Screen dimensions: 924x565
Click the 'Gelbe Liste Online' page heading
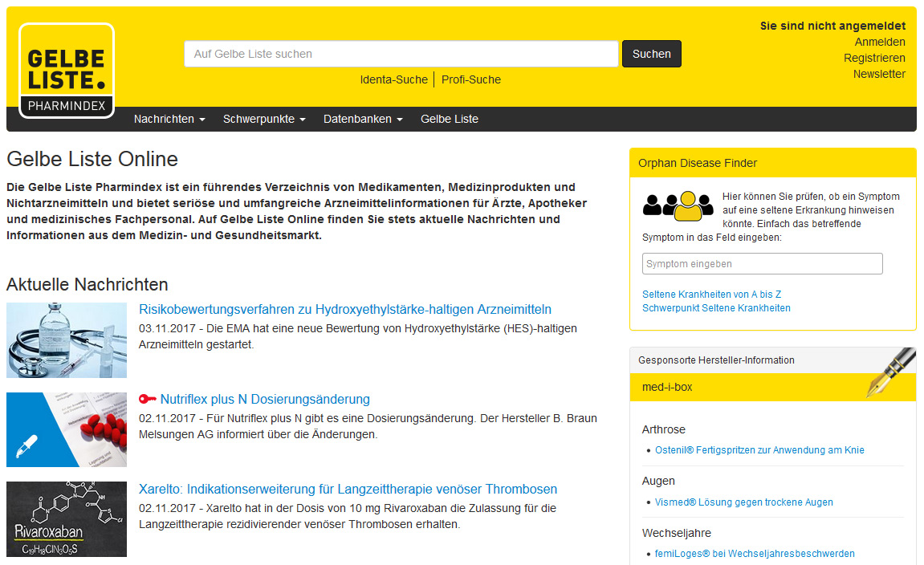pyautogui.click(x=92, y=159)
